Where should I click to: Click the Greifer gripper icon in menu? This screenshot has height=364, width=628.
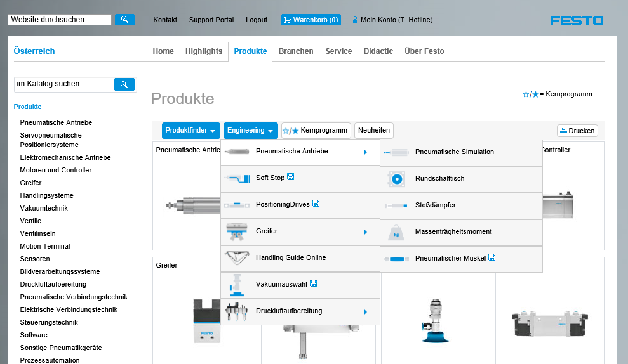coord(237,232)
